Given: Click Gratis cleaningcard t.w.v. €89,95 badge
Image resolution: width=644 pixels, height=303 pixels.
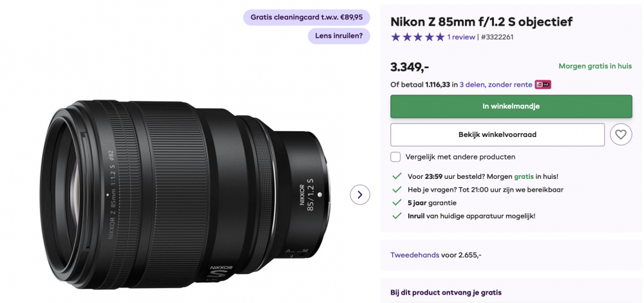Looking at the screenshot, I should [307, 17].
